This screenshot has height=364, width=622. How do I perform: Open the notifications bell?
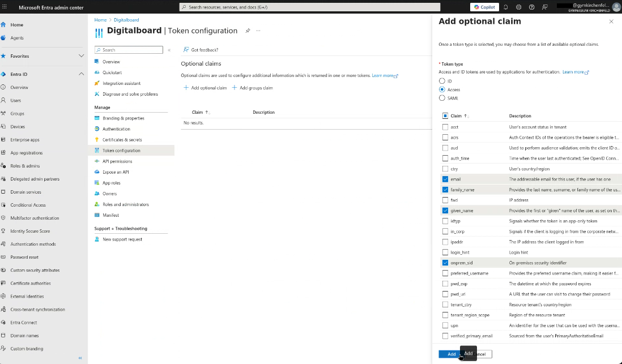tap(505, 7)
